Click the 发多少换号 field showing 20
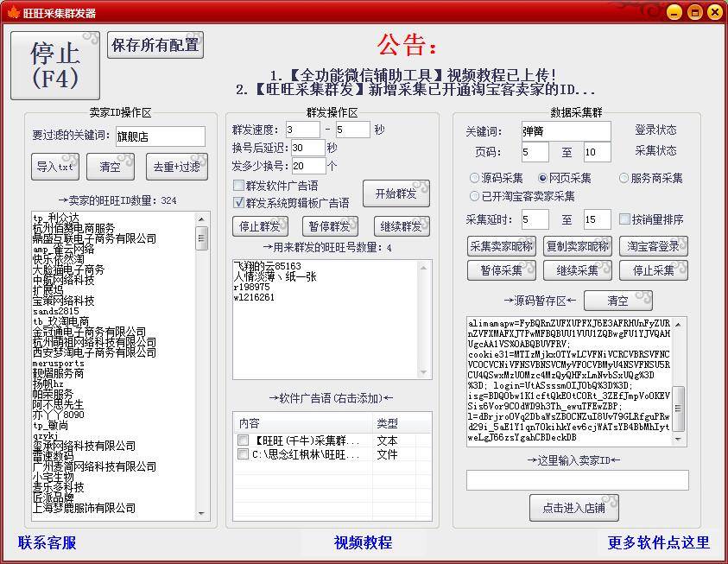This screenshot has width=728, height=564. click(309, 166)
